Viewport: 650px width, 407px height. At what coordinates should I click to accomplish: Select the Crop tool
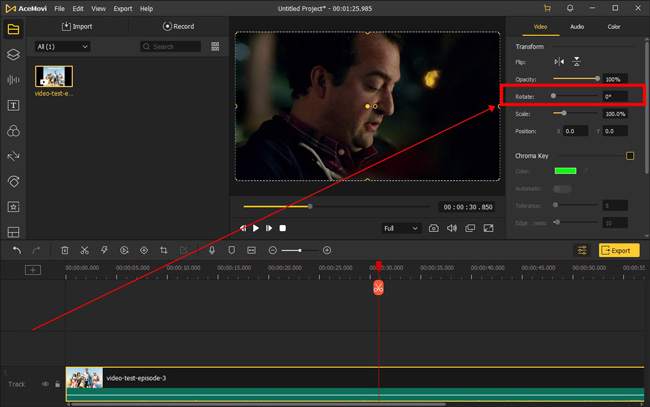(x=164, y=250)
